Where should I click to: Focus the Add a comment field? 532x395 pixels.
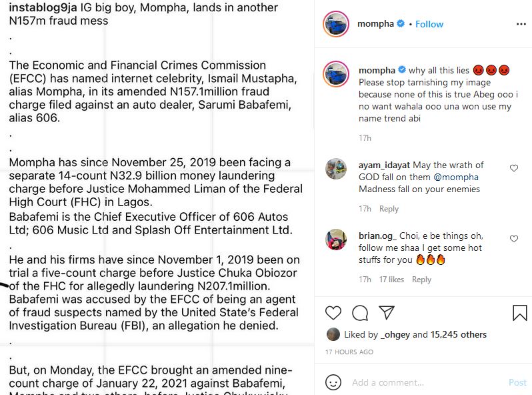[x=427, y=382]
